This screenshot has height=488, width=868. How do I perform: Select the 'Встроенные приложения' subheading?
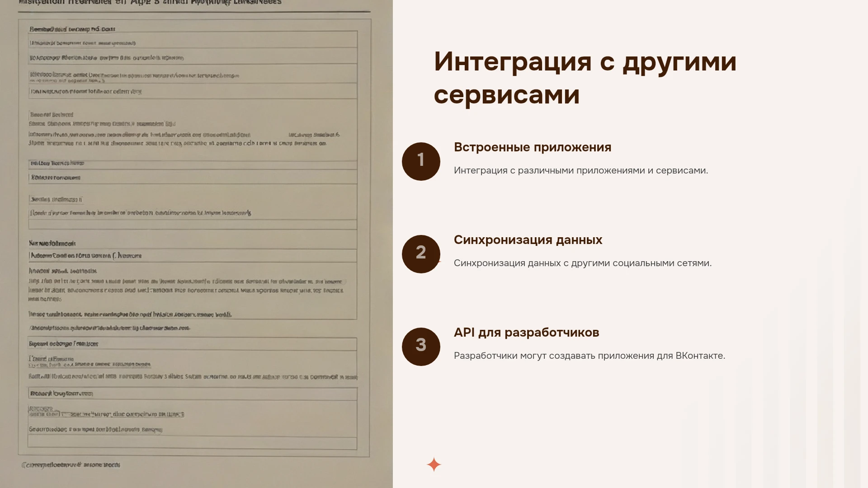[x=533, y=147]
